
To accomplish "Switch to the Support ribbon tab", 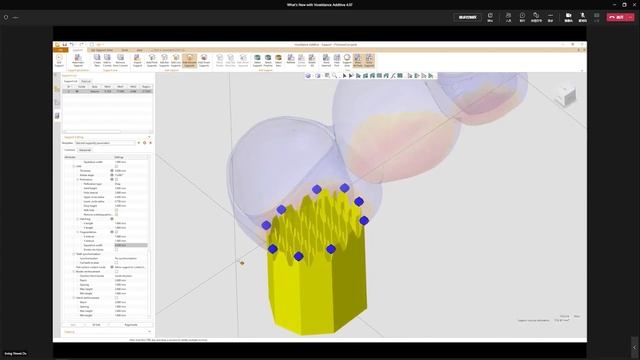I will pyautogui.click(x=78, y=50).
